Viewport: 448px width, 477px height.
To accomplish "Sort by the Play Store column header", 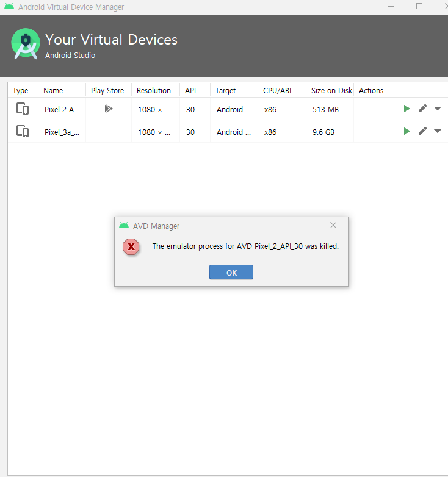I will coord(107,91).
